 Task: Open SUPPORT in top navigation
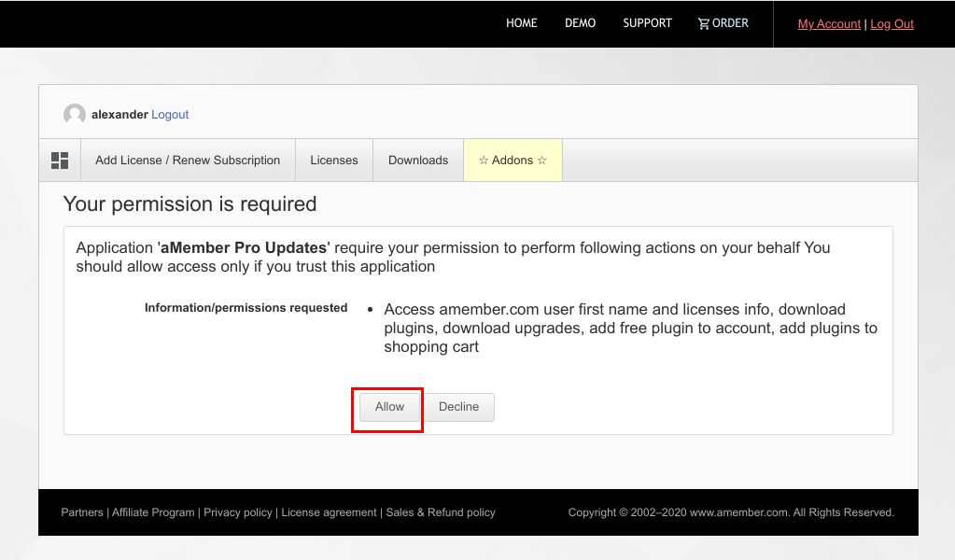click(647, 23)
